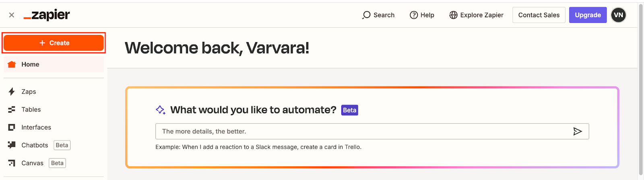Click the orange Home house icon
Screen dimensions: 644x180
(12, 64)
